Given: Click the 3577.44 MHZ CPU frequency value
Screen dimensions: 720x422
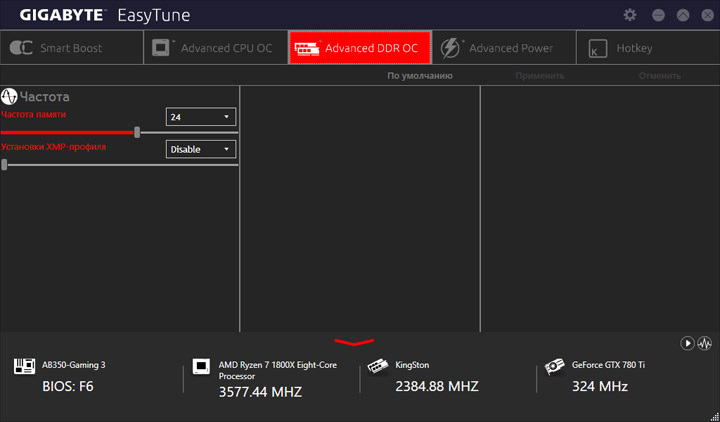Looking at the screenshot, I should pos(260,392).
